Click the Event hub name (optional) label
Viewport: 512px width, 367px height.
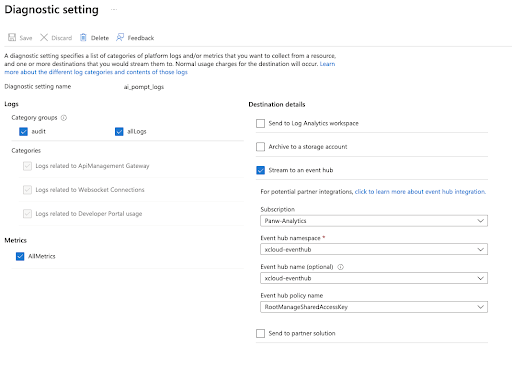tap(297, 267)
